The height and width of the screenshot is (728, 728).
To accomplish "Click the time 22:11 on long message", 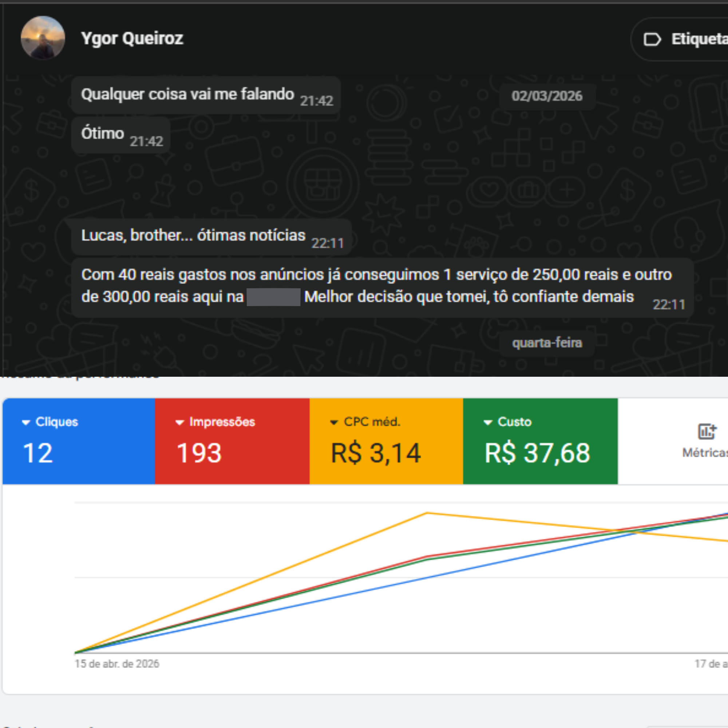I will pyautogui.click(x=669, y=304).
